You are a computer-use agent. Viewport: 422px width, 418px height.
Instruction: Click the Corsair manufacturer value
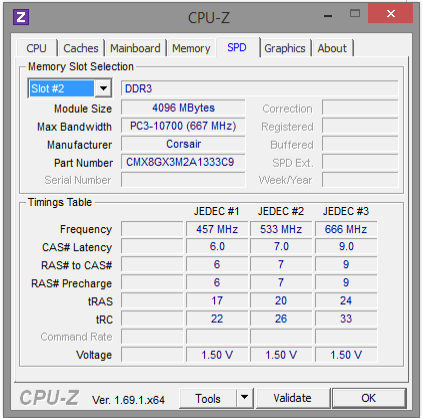[183, 144]
